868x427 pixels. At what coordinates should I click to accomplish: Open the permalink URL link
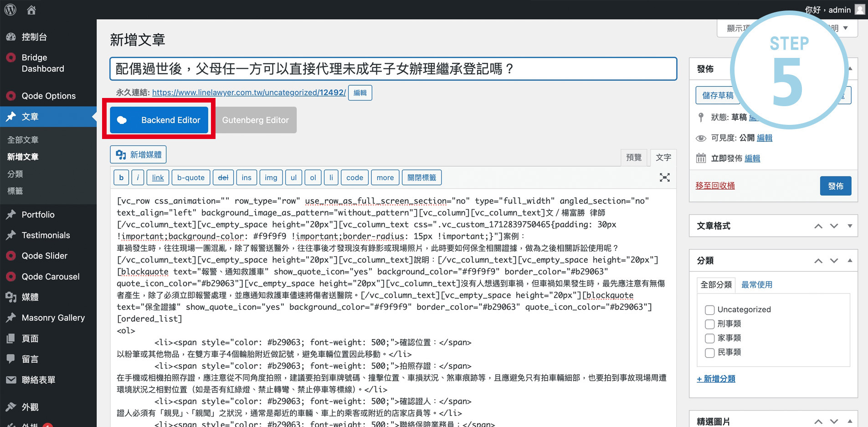pyautogui.click(x=249, y=93)
